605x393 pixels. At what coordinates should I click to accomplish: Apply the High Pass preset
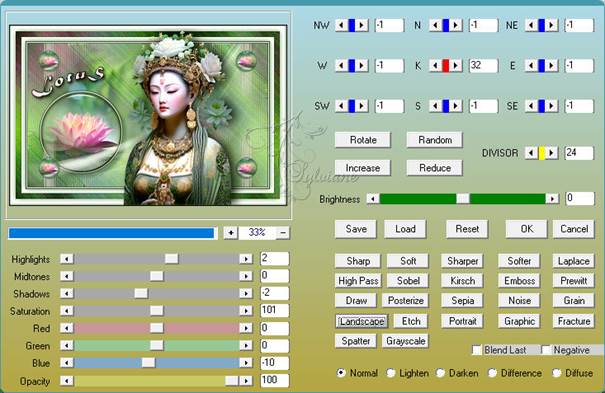click(x=358, y=281)
